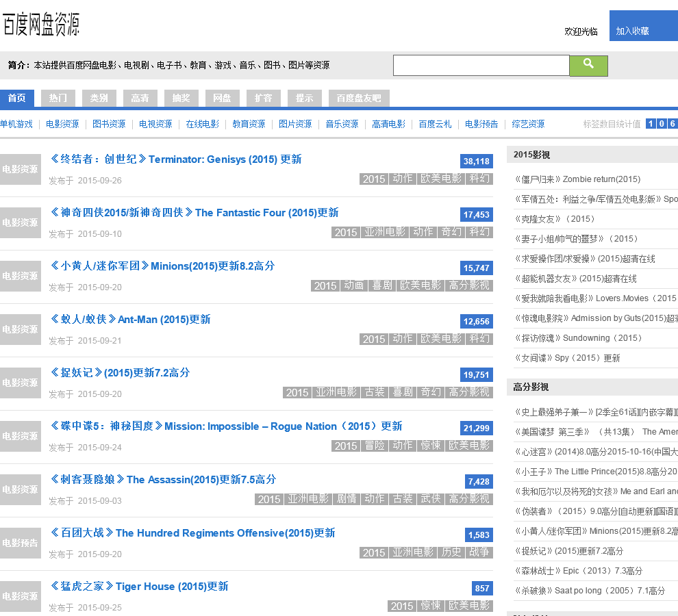Open the 音乐资源 category link
This screenshot has height=616, width=678.
point(342,124)
